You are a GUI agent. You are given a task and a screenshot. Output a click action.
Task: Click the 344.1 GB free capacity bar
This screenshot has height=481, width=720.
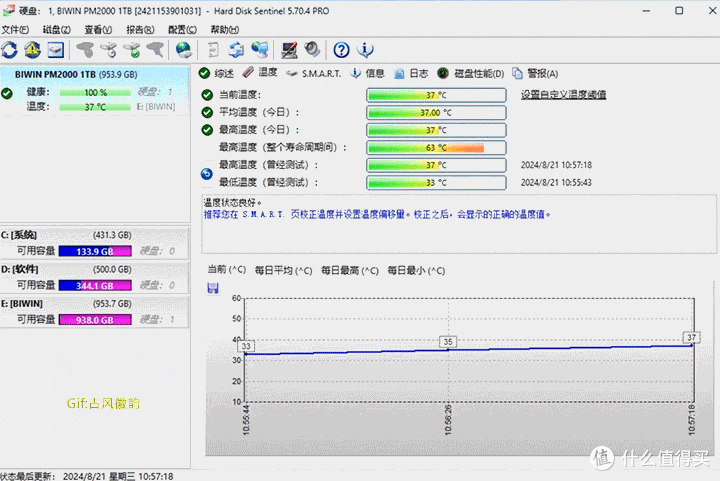coord(95,285)
